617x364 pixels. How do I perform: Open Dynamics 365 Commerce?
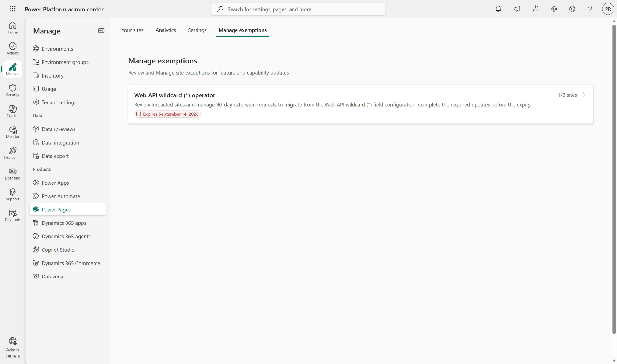pos(68,263)
